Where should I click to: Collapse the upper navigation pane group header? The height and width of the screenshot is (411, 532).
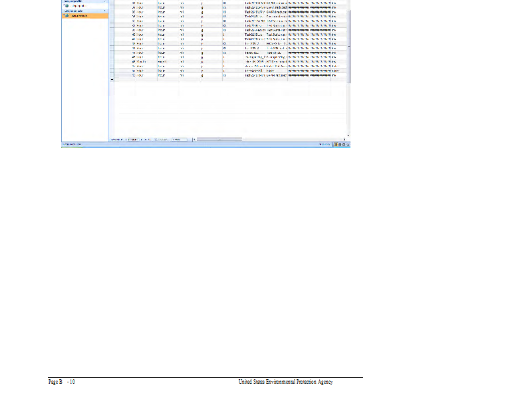(x=105, y=1)
